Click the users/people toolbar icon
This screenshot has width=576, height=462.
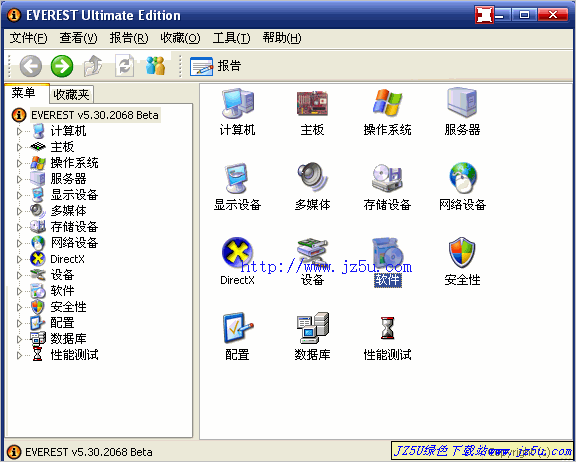pyautogui.click(x=155, y=66)
